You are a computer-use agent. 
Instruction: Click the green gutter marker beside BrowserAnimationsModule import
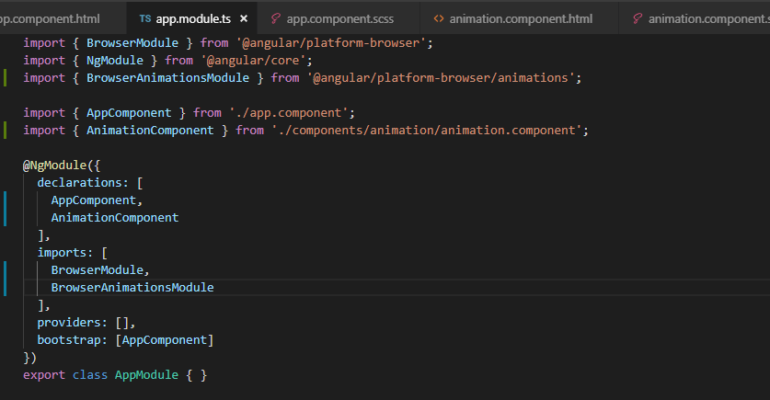[x=5, y=78]
